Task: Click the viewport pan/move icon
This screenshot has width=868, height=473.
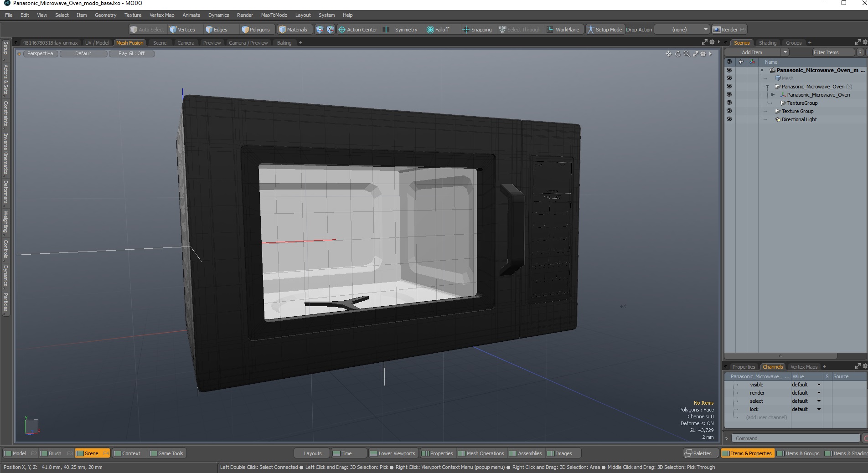Action: coord(668,54)
